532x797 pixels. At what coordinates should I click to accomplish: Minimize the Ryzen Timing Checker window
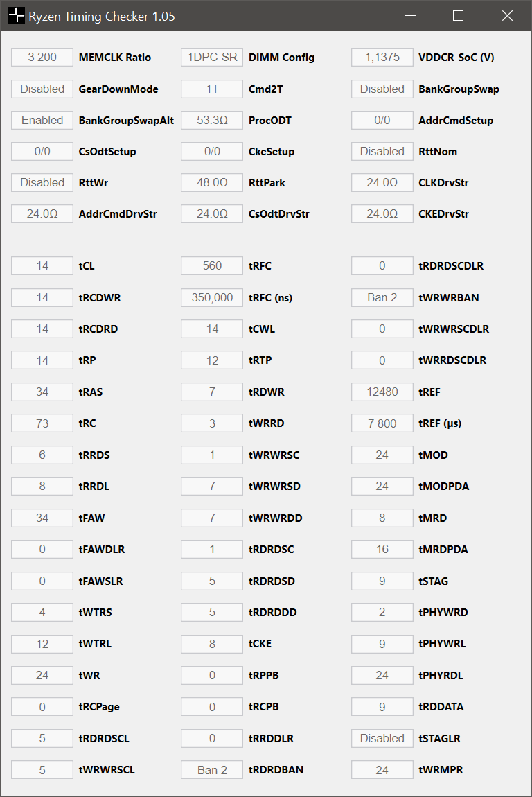point(409,16)
